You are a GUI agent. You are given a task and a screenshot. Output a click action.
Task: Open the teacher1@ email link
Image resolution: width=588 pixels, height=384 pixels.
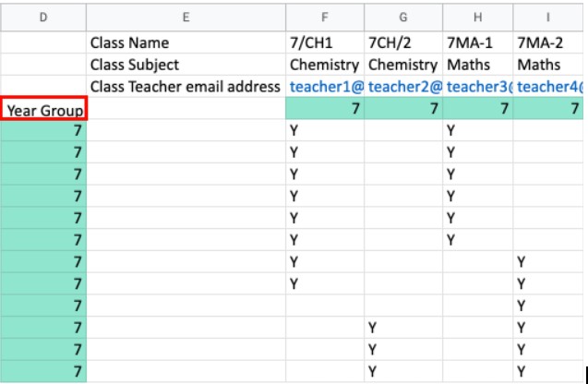click(x=325, y=87)
